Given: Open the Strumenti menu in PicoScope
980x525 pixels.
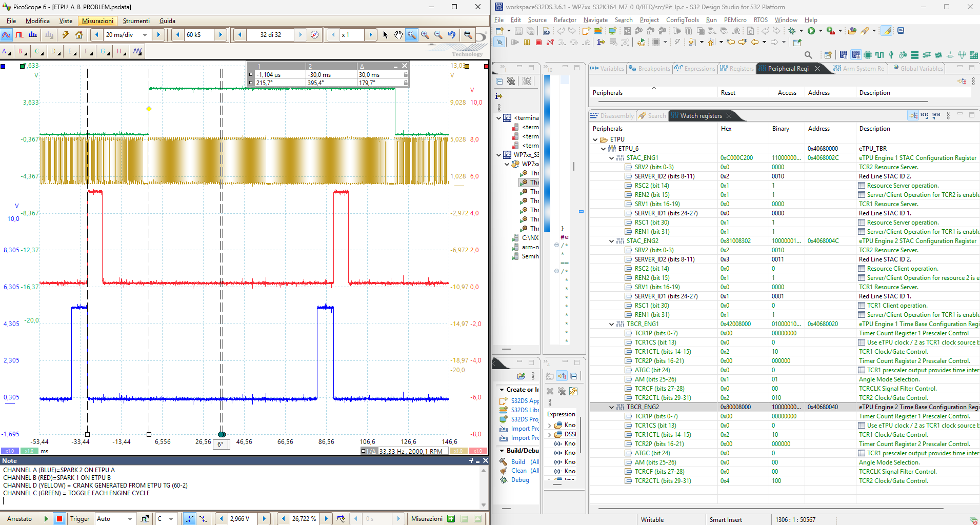Looking at the screenshot, I should 136,21.
